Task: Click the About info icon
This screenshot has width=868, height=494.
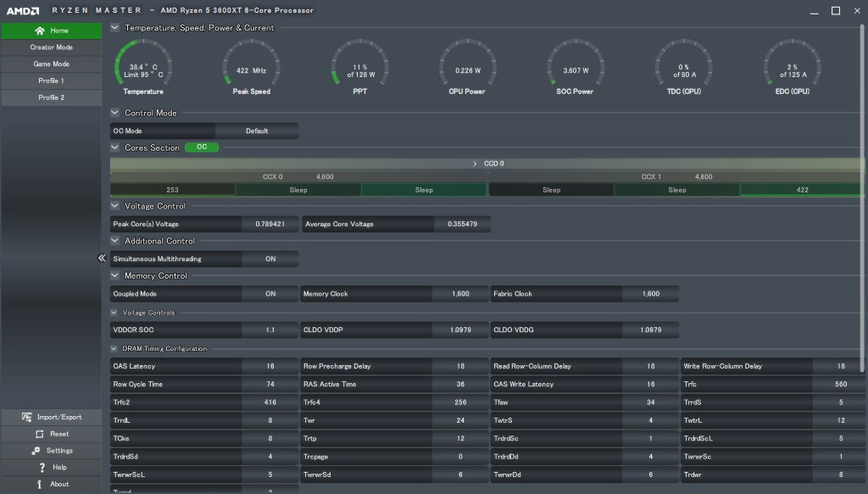Action: tap(39, 485)
